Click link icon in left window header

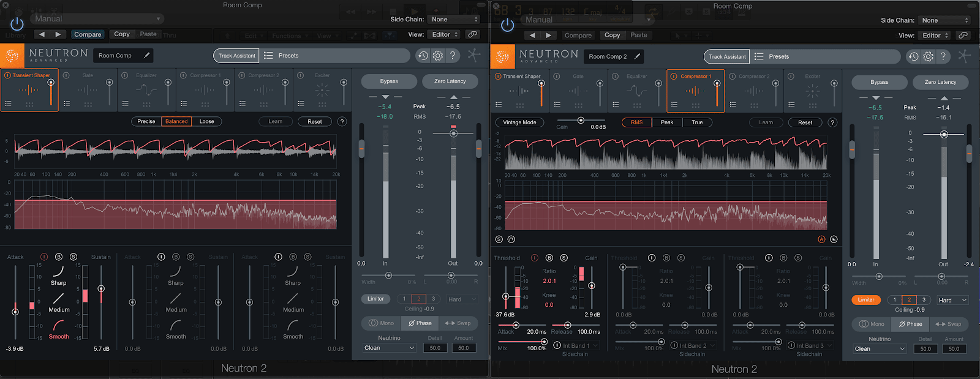tap(472, 34)
